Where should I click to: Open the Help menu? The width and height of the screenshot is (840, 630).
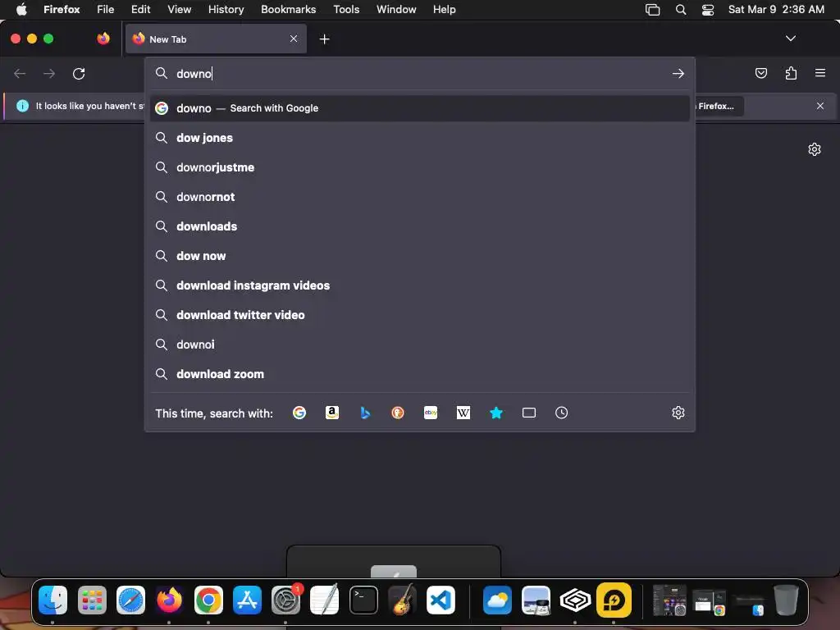[x=444, y=9]
